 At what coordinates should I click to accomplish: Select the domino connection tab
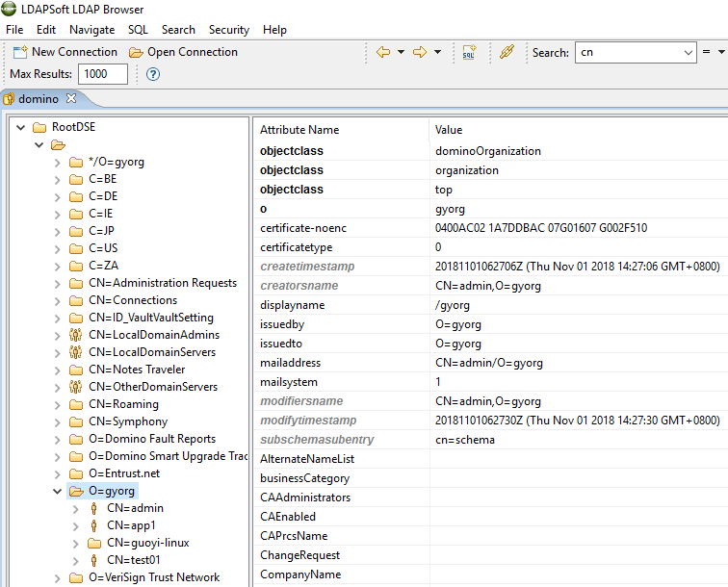(x=39, y=99)
